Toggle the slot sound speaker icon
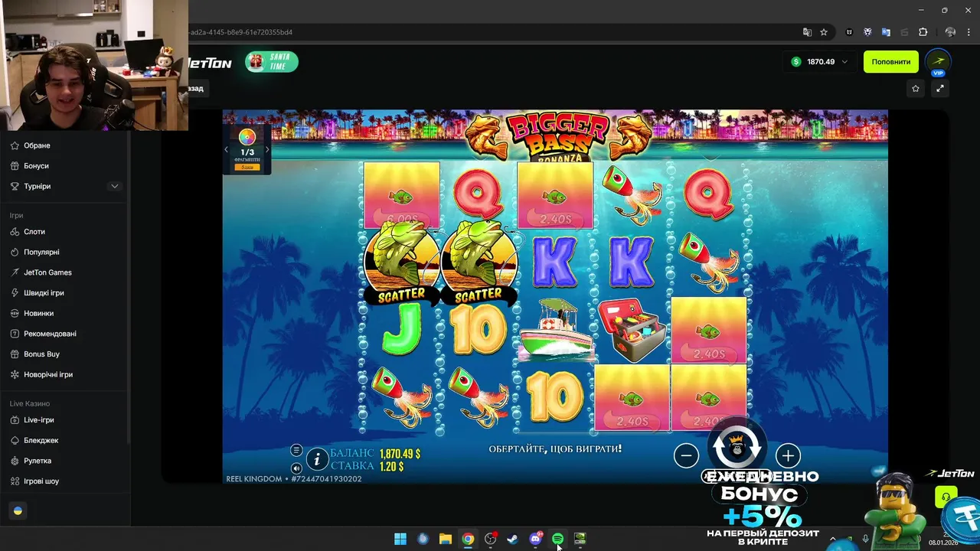 click(296, 468)
